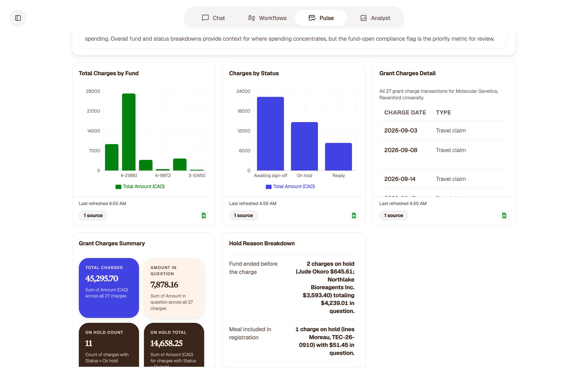Open the Analyst tab
This screenshot has width=588, height=368.
(x=375, y=18)
